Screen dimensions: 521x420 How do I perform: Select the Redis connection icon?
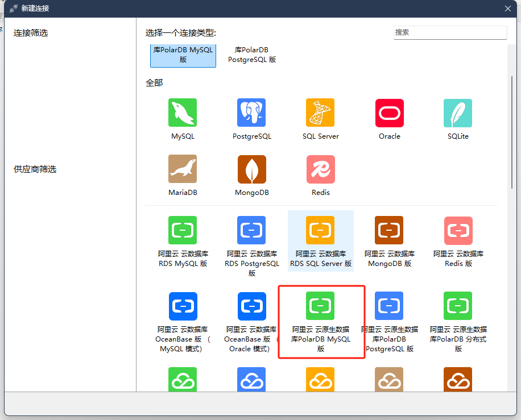320,169
